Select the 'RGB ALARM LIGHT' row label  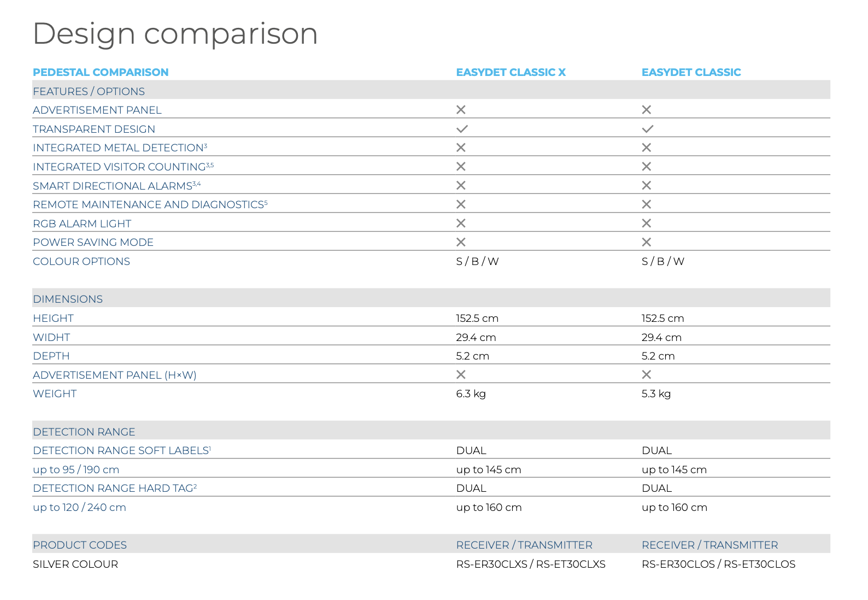[82, 223]
